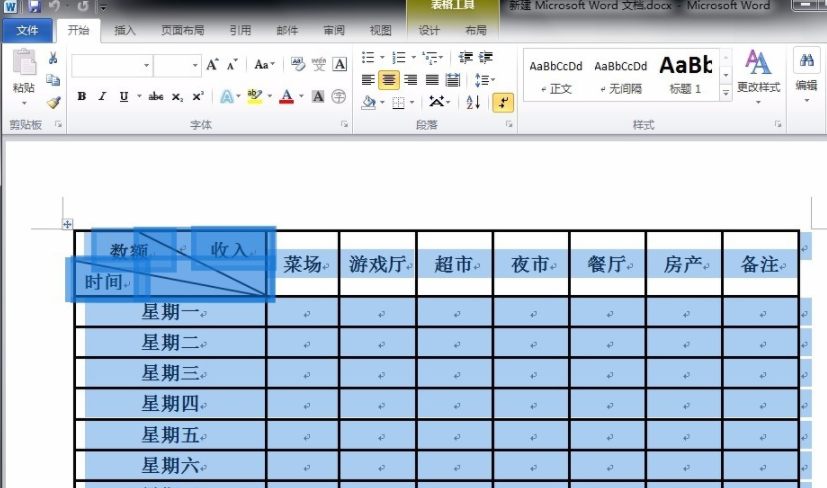Viewport: 827px width, 488px height.
Task: Open the paragraph dialog launcher
Action: pos(509,125)
